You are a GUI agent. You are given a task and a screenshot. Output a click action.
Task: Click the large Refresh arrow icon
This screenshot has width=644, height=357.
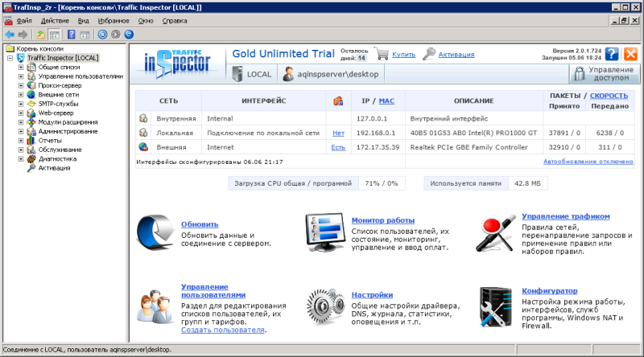155,232
